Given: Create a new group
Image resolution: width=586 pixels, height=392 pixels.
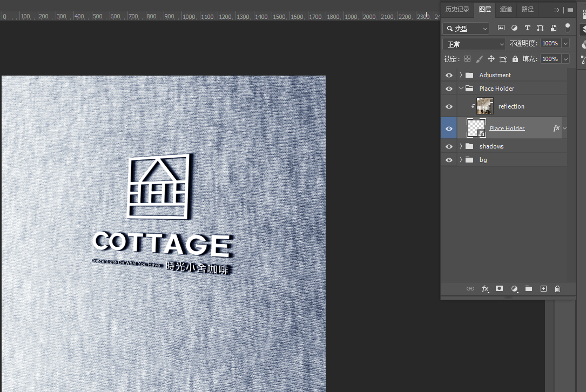Looking at the screenshot, I should point(528,288).
